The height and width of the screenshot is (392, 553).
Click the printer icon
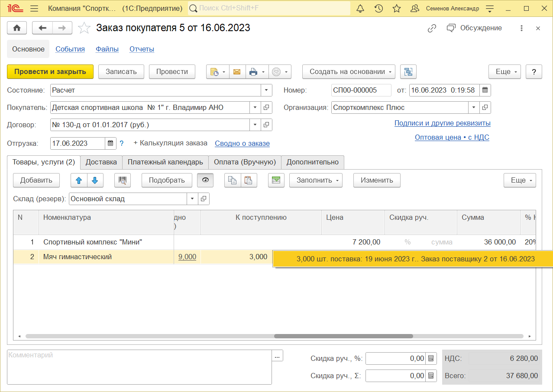tap(253, 72)
